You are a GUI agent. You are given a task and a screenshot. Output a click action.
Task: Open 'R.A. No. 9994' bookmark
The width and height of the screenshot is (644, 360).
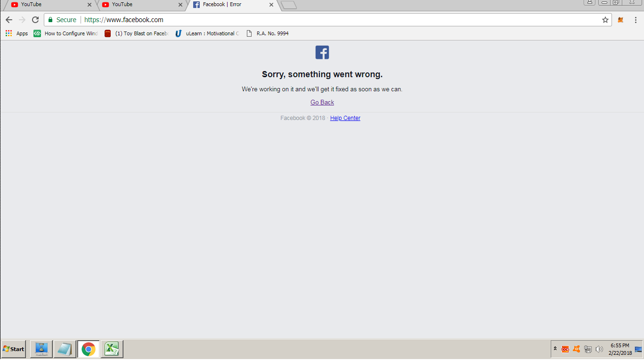click(268, 33)
